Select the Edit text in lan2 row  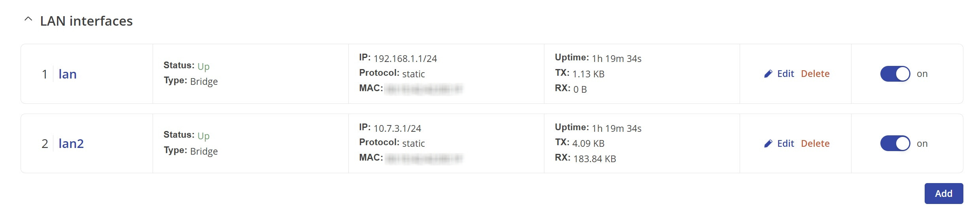(786, 144)
